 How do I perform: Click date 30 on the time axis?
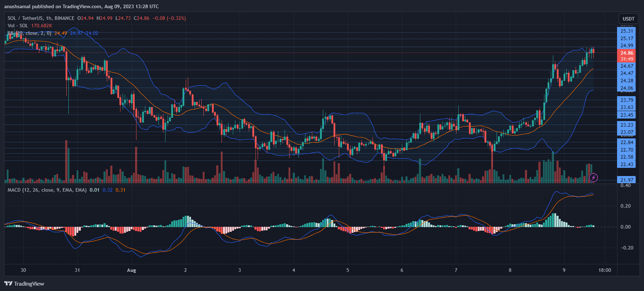[23, 270]
